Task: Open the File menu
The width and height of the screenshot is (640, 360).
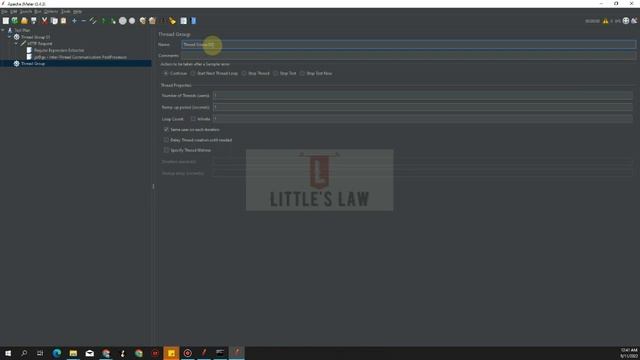Action: [4, 11]
